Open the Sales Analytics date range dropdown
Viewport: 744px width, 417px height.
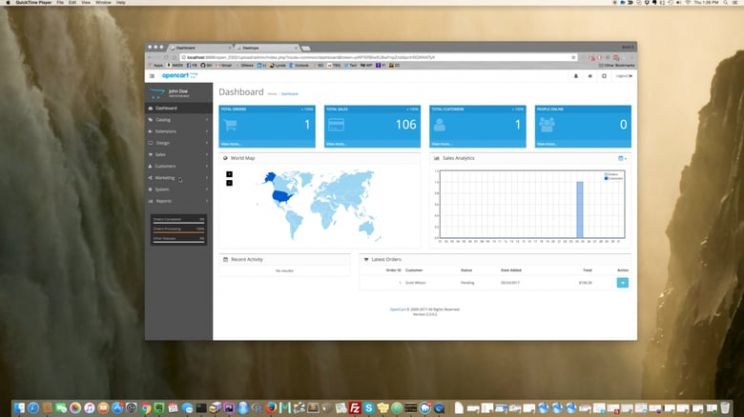(622, 158)
